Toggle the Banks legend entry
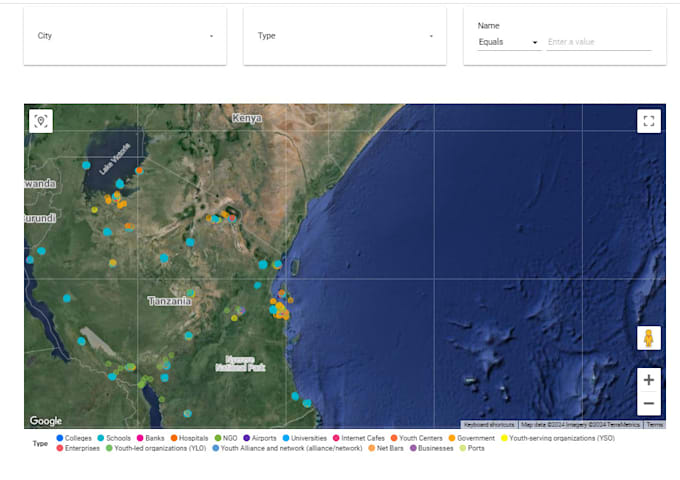This screenshot has height=480, width=680. pyautogui.click(x=150, y=438)
